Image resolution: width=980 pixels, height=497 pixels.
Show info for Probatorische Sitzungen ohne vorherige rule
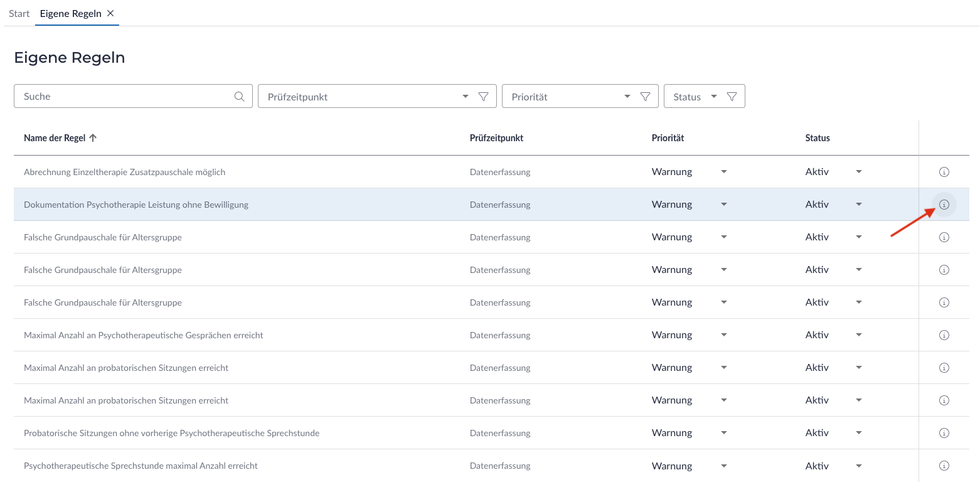click(x=944, y=433)
